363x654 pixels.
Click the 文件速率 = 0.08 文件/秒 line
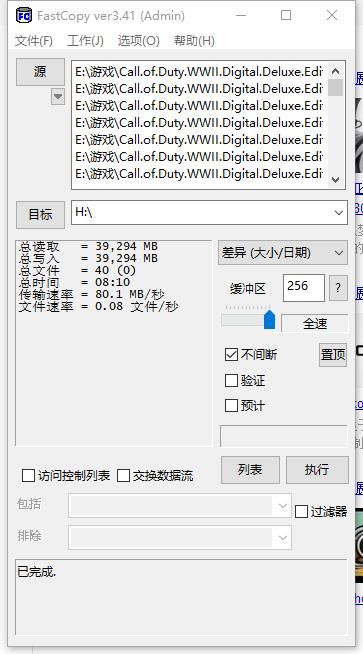pos(98,307)
